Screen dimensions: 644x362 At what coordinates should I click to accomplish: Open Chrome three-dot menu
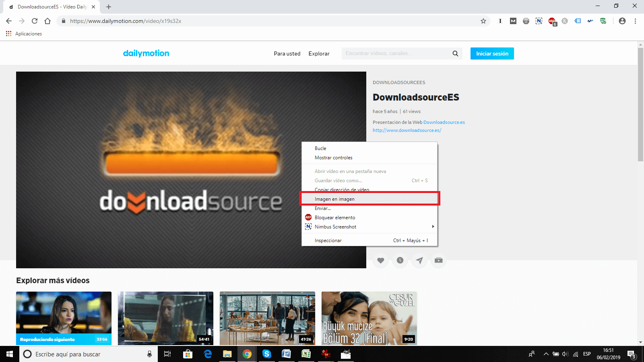(635, 21)
